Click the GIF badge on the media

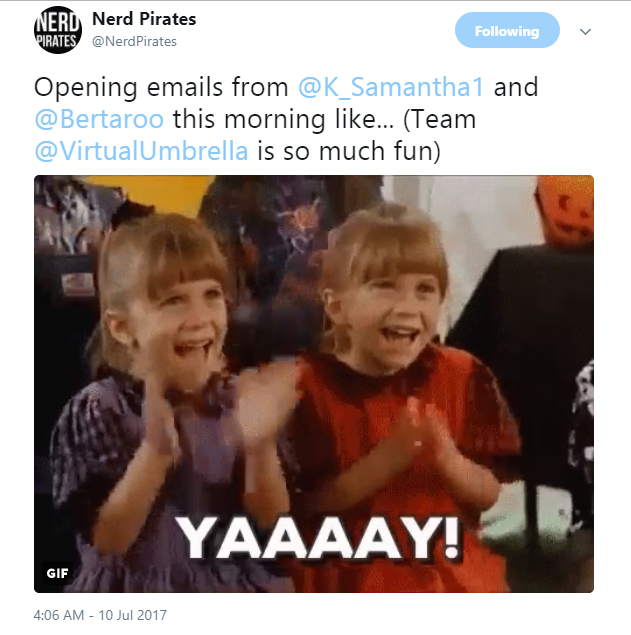click(57, 573)
